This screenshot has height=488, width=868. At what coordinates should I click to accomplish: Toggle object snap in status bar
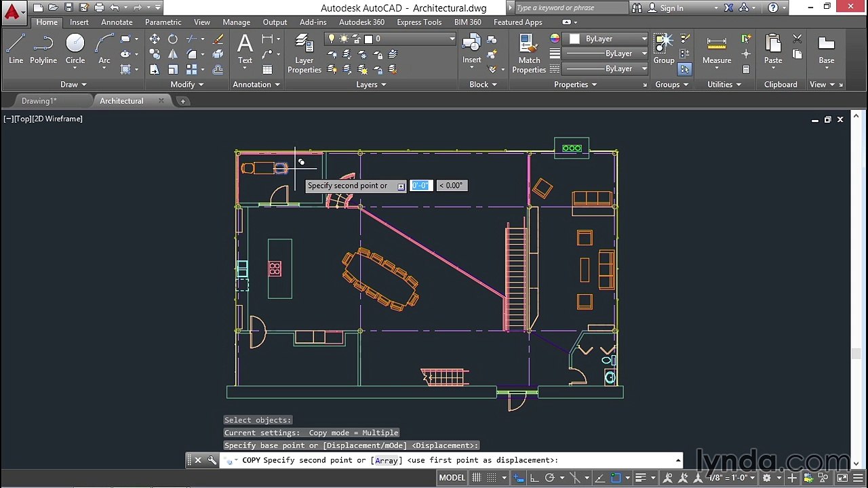click(616, 478)
